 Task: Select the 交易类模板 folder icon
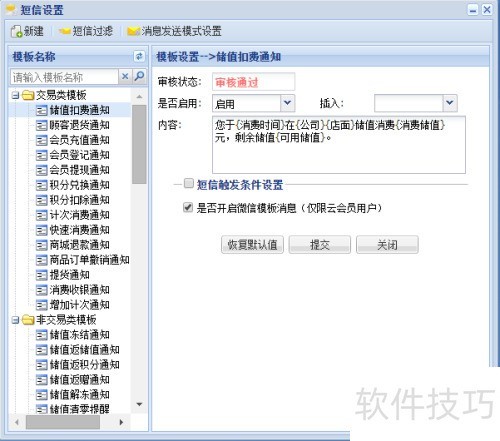pyautogui.click(x=28, y=96)
